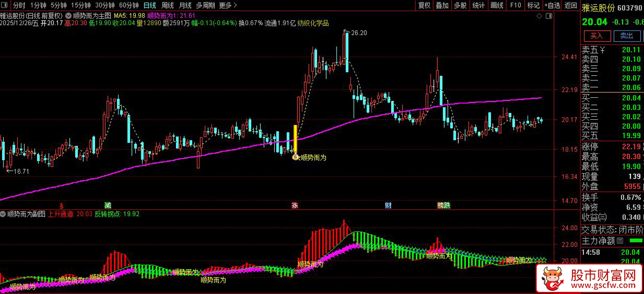
Task: Select the 60分钟 period tab
Action: tap(129, 5)
